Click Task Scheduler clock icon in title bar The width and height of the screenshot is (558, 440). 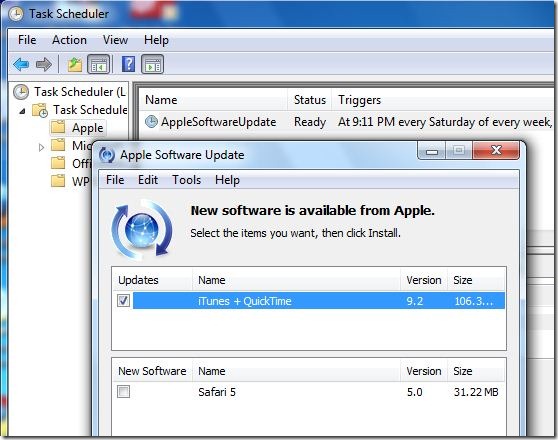[16, 14]
